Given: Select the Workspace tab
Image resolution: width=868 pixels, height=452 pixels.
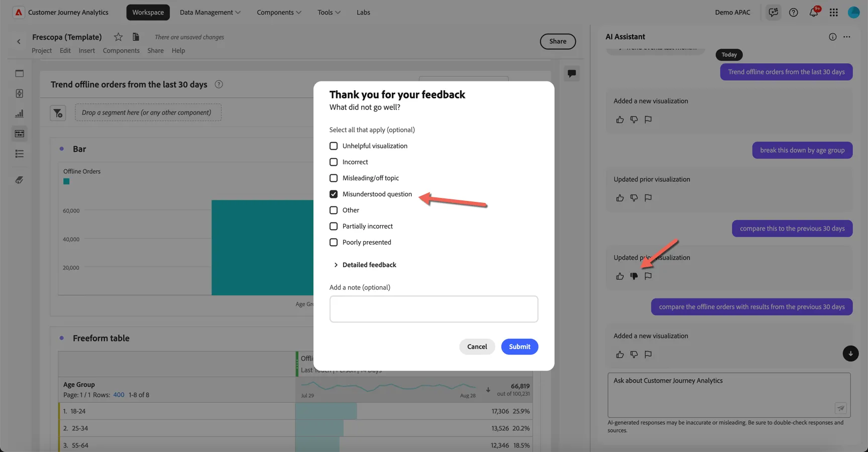Looking at the screenshot, I should point(148,12).
